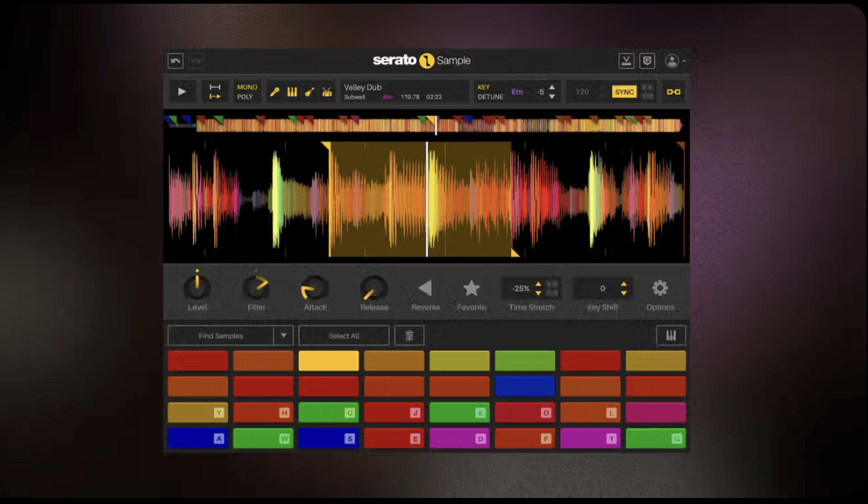The height and width of the screenshot is (504, 868).
Task: Click the Filter knob
Action: click(x=257, y=286)
